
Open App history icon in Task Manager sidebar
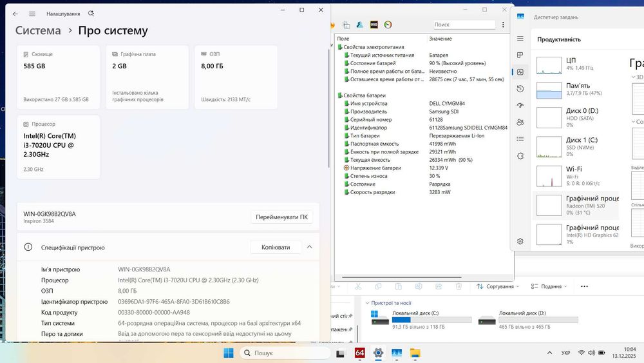520,89
